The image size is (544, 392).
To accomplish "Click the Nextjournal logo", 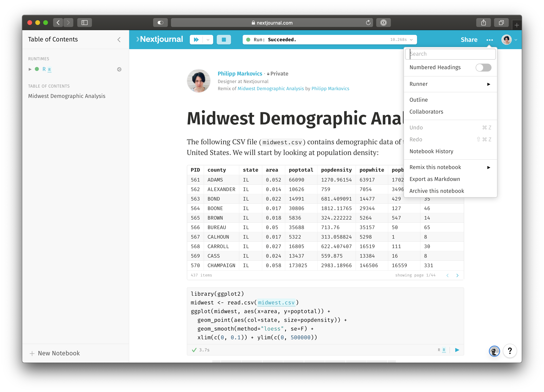I will tap(159, 39).
